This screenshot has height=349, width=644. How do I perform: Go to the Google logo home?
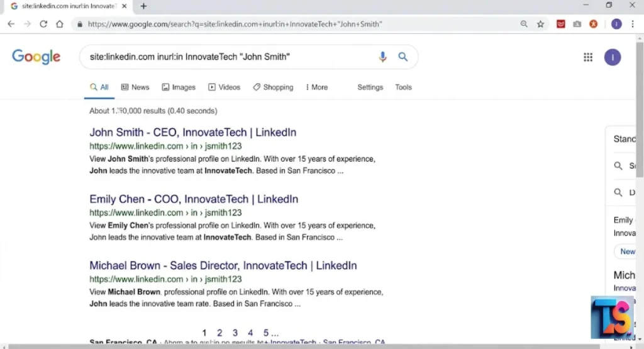click(36, 57)
